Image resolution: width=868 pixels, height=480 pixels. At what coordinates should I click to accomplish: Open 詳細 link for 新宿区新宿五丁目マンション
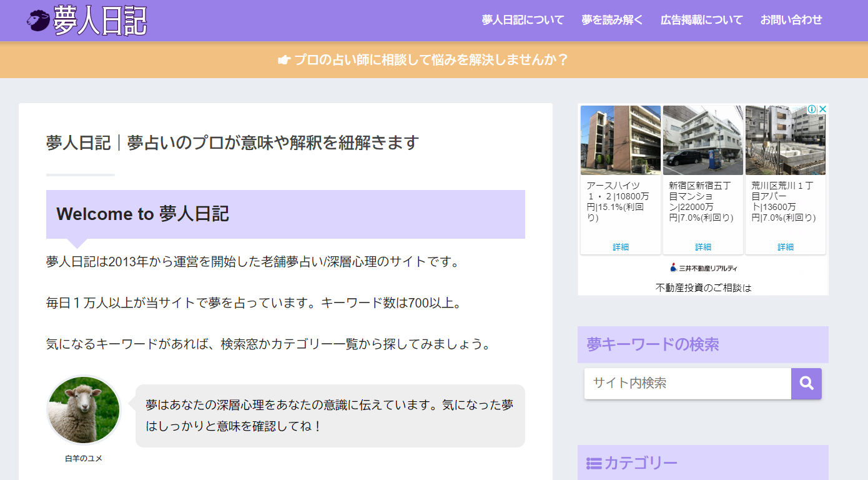[703, 247]
